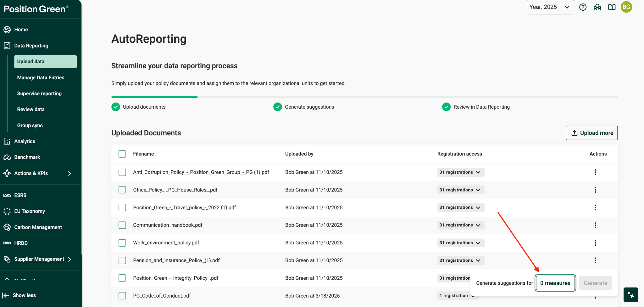
Task: Navigate to Review data
Action: (31, 110)
